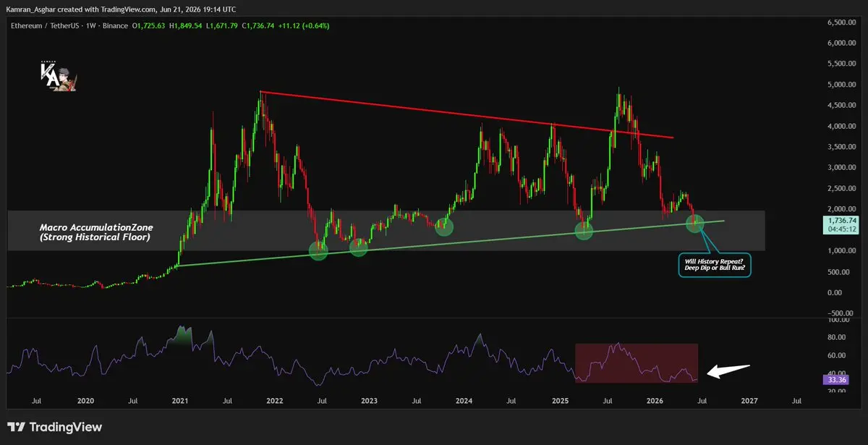Click the RSI value label 33.36
Image resolution: width=868 pixels, height=445 pixels.
pyautogui.click(x=835, y=379)
